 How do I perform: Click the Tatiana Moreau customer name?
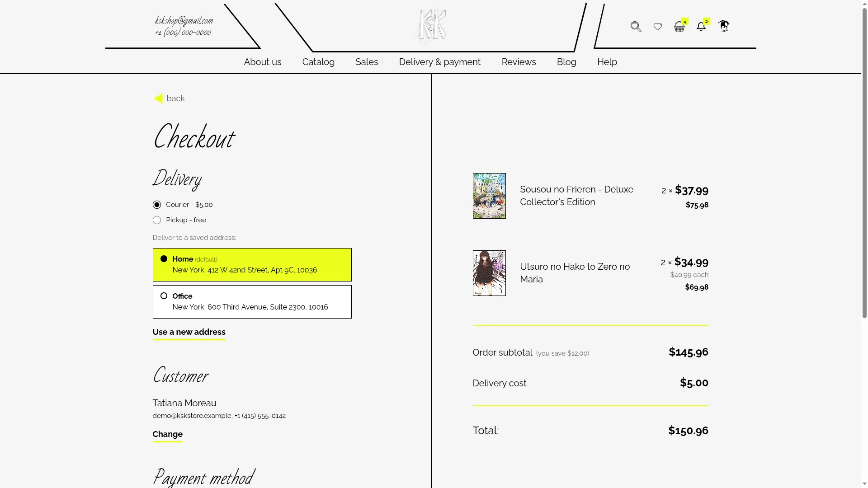(x=184, y=403)
